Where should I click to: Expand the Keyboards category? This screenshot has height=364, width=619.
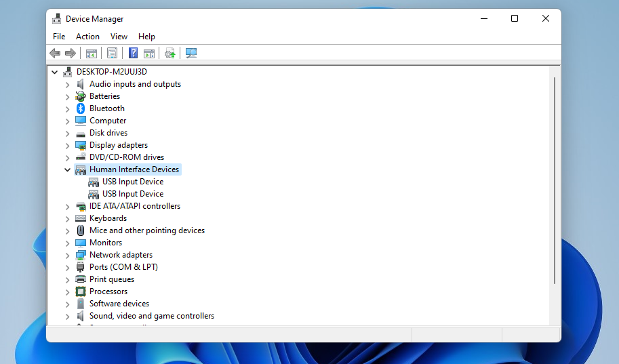click(x=67, y=218)
